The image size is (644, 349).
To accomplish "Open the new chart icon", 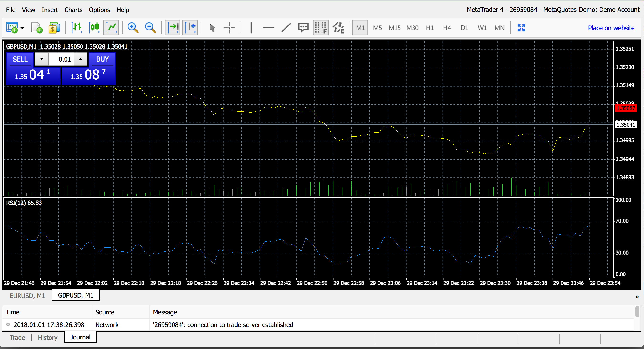I will (12, 27).
